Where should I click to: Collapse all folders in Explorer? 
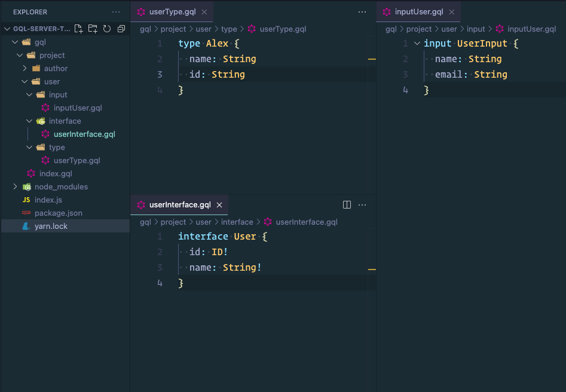click(121, 29)
